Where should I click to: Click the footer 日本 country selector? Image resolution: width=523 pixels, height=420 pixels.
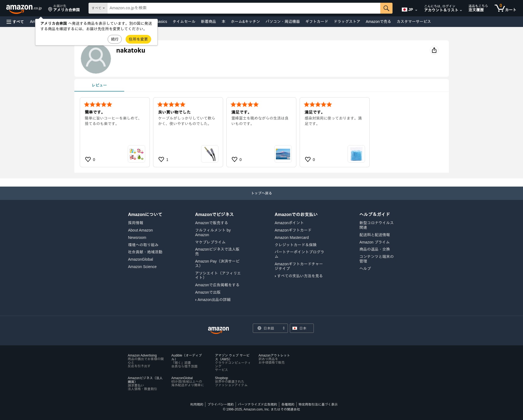302,328
